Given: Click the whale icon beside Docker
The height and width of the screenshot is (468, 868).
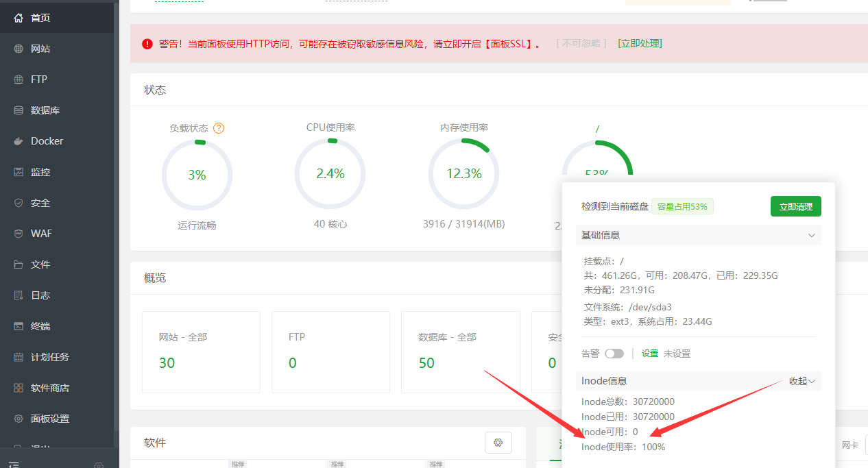Looking at the screenshot, I should tap(19, 141).
